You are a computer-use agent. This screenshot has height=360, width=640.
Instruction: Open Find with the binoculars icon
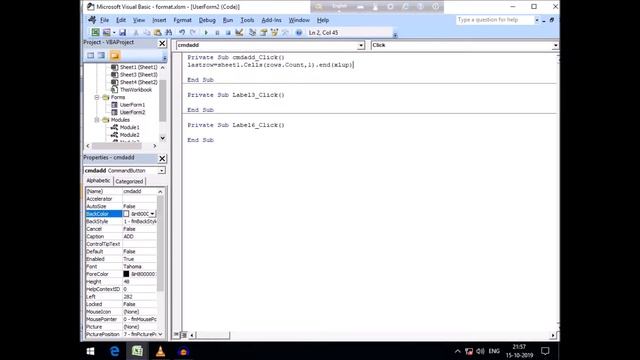point(168,33)
